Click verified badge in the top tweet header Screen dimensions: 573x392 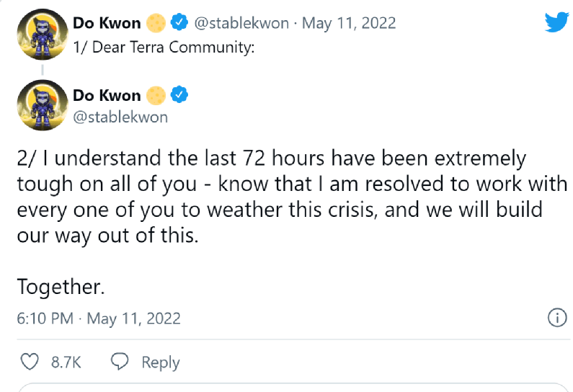178,23
